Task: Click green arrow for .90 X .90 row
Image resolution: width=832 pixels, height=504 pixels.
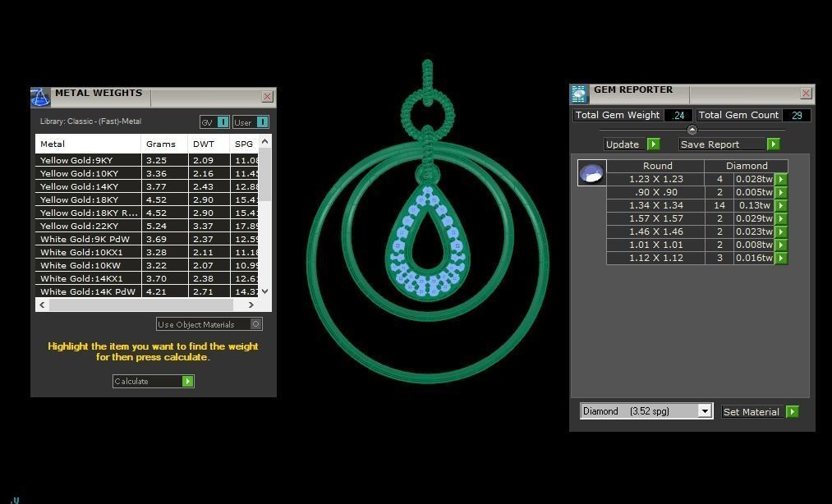Action: point(781,193)
